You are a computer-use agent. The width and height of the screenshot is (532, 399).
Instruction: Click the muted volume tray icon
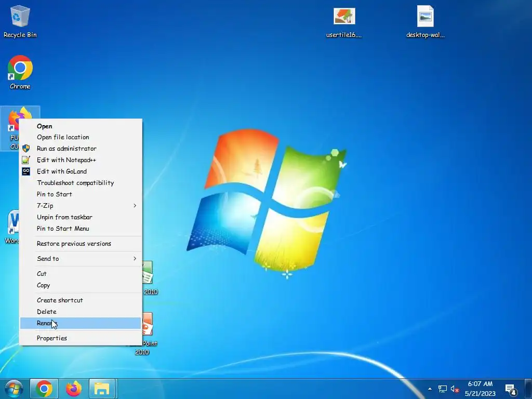click(x=455, y=389)
